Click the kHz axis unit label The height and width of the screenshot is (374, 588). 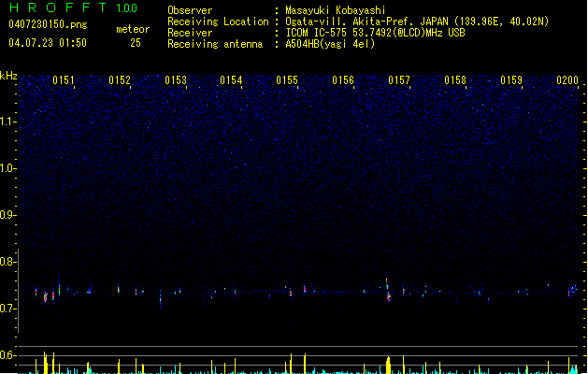(x=8, y=76)
